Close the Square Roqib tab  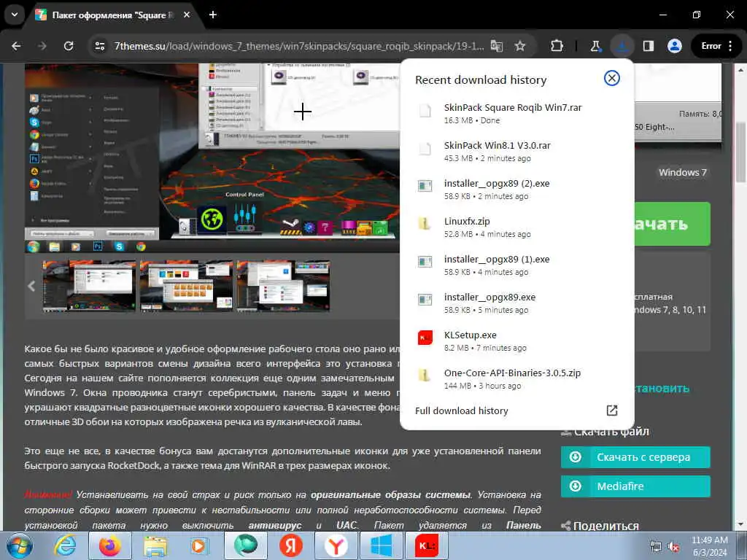187,15
